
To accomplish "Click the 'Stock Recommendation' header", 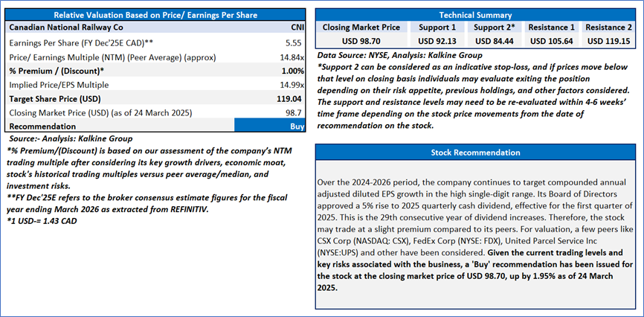I will click(x=475, y=153).
